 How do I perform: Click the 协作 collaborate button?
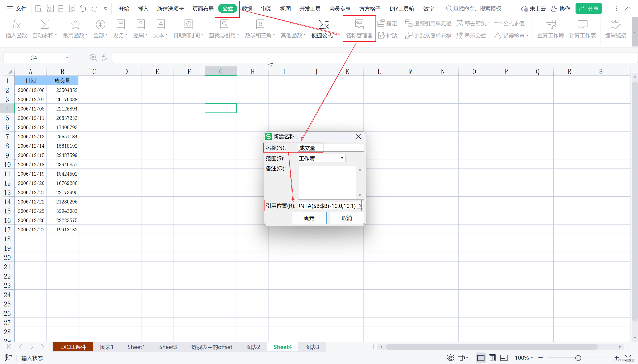coord(560,9)
